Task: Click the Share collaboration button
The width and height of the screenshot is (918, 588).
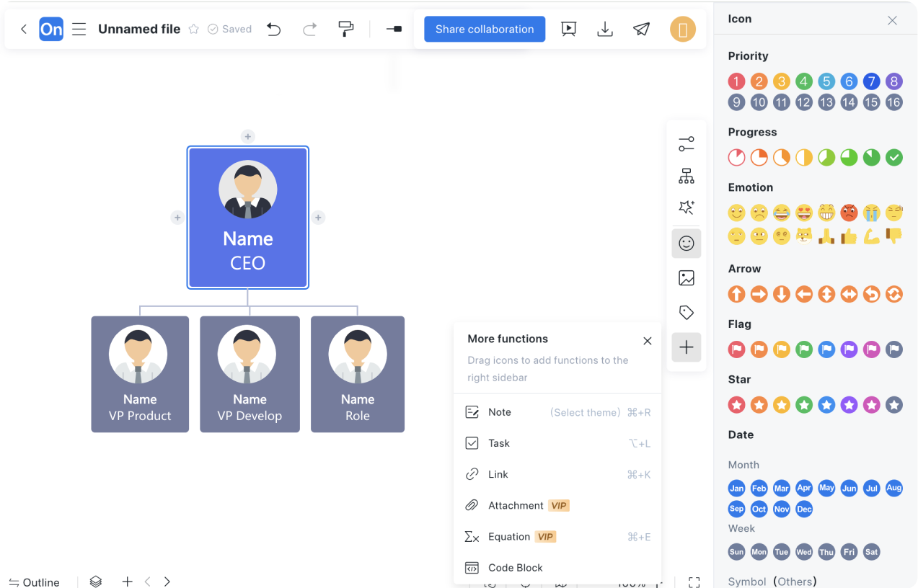Action: 485,30
